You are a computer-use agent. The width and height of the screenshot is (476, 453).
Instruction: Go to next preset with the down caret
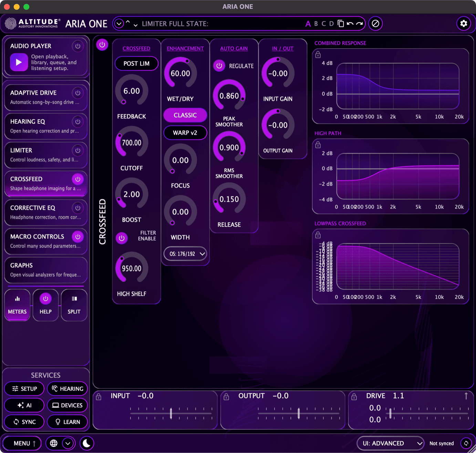point(136,25)
